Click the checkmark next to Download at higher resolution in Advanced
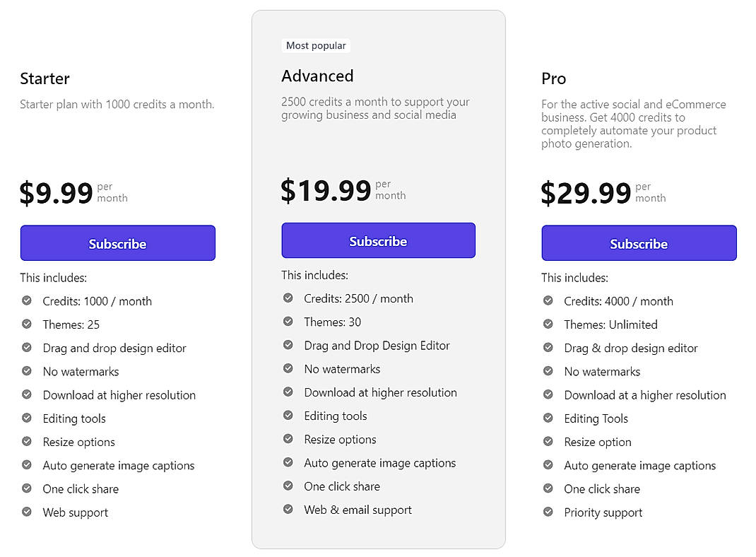The height and width of the screenshot is (557, 756). pyautogui.click(x=288, y=392)
